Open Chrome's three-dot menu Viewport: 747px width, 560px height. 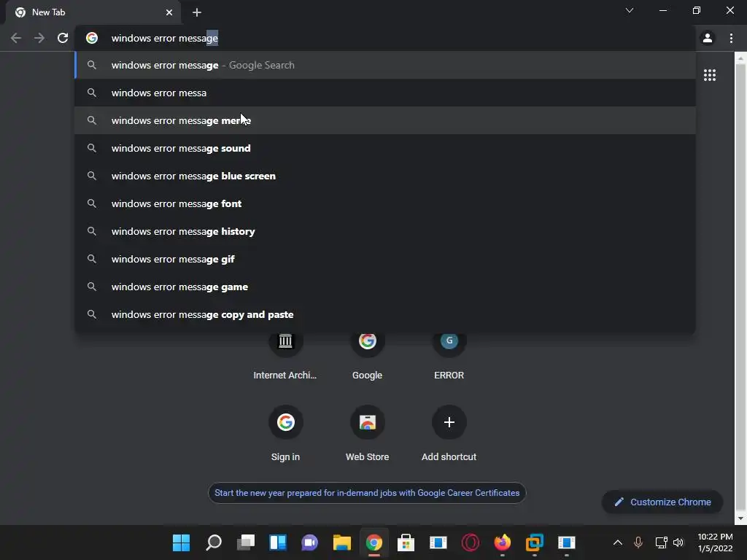[731, 38]
